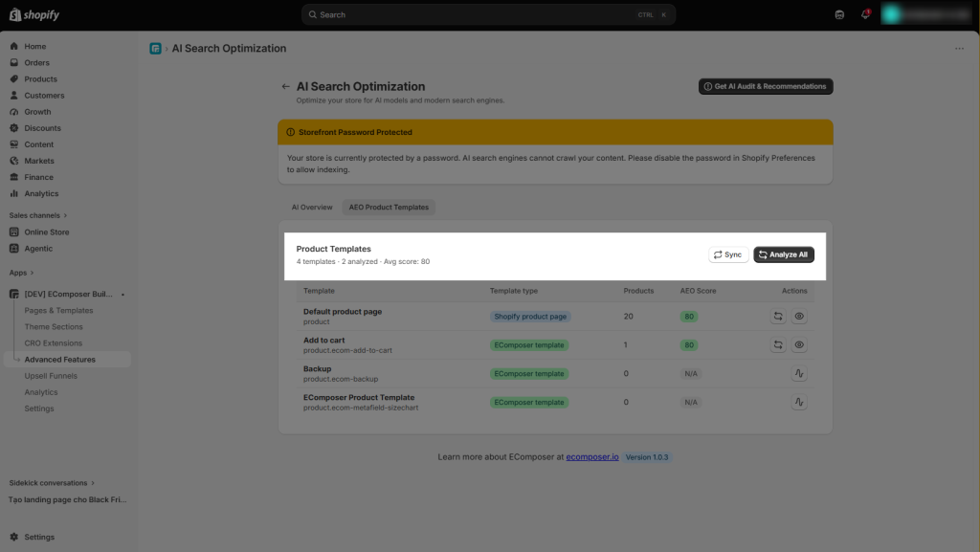
Task: Open CRO Extensions
Action: point(54,342)
